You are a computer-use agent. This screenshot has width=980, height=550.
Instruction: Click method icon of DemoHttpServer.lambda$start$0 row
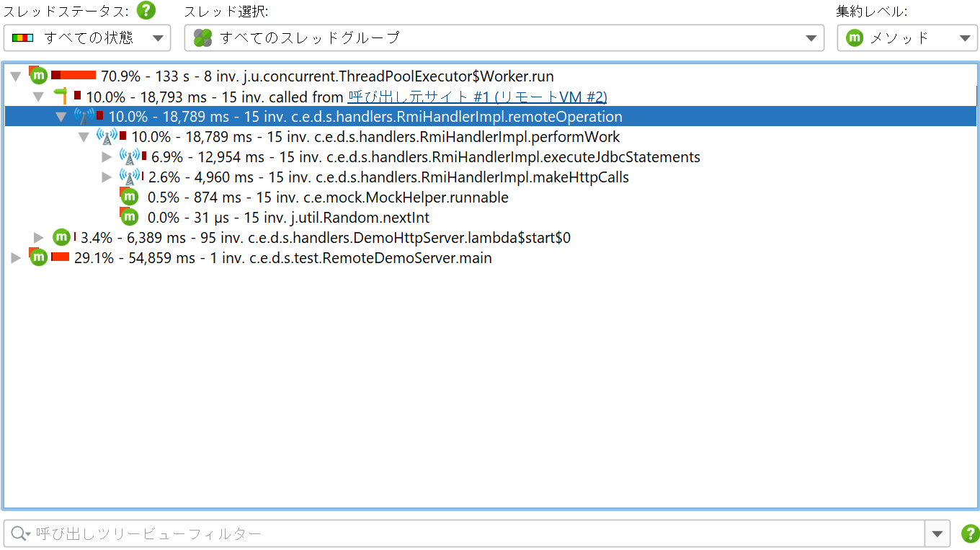62,237
